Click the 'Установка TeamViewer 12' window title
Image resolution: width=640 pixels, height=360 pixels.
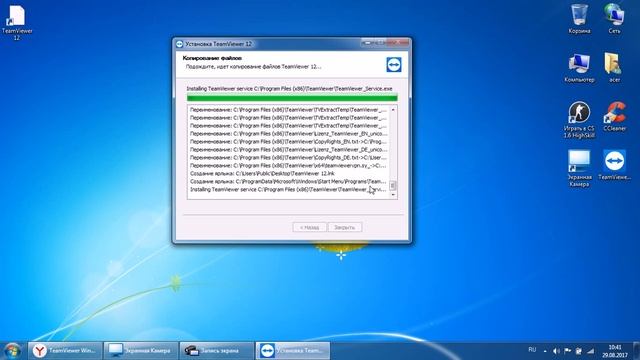click(x=219, y=44)
